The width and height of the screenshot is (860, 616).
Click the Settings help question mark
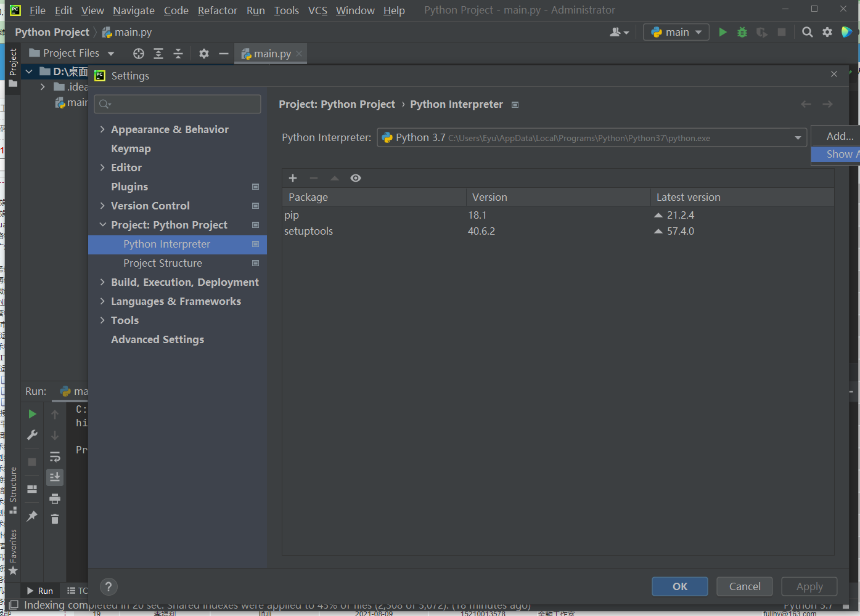[109, 586]
